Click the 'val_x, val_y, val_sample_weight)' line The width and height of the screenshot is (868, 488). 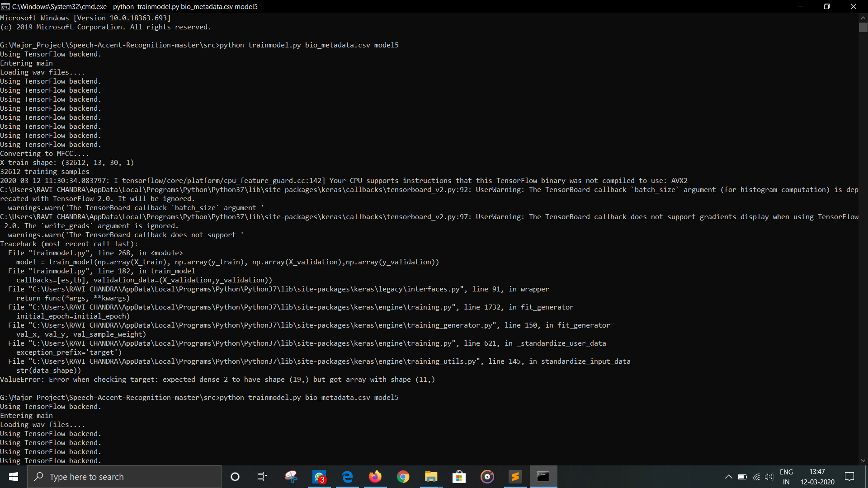[x=81, y=334]
